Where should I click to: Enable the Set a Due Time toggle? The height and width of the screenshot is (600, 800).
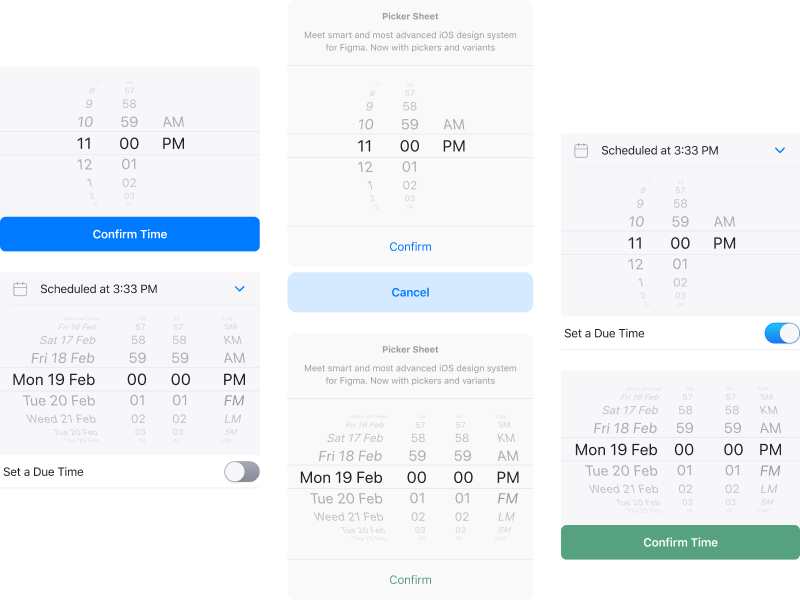(x=241, y=471)
